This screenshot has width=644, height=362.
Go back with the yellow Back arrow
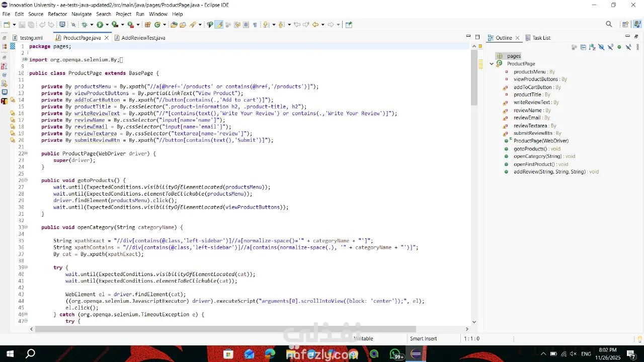(315, 25)
